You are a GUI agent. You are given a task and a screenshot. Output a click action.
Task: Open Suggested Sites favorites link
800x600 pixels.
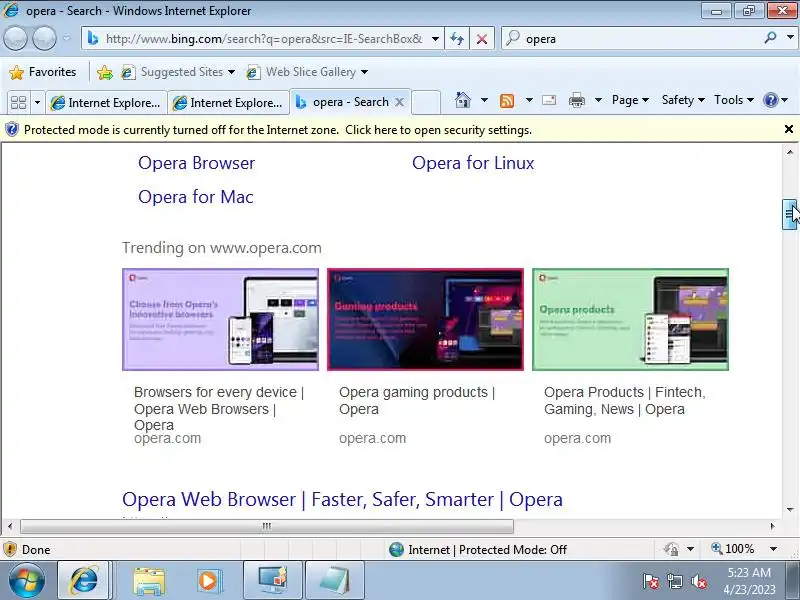point(172,72)
